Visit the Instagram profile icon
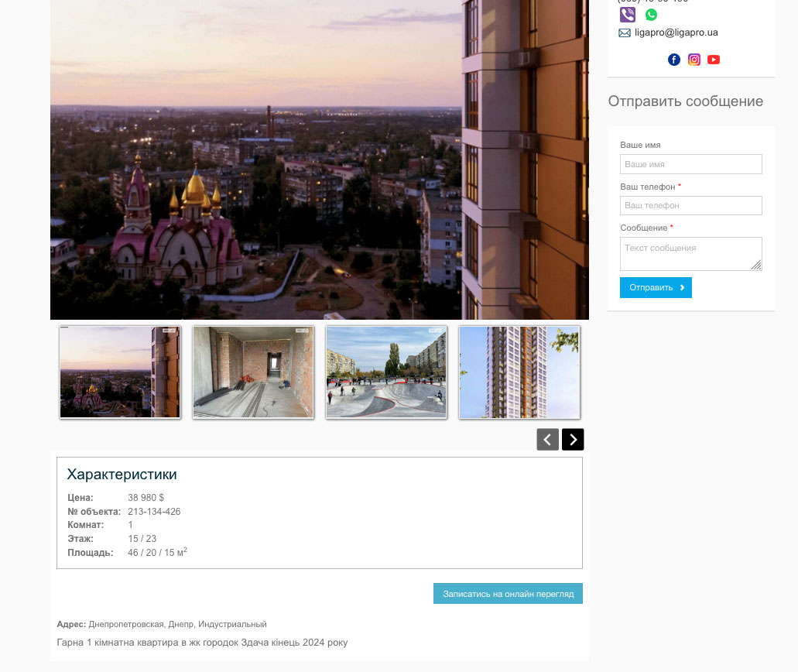Viewport: 798px width, 672px height. point(694,60)
